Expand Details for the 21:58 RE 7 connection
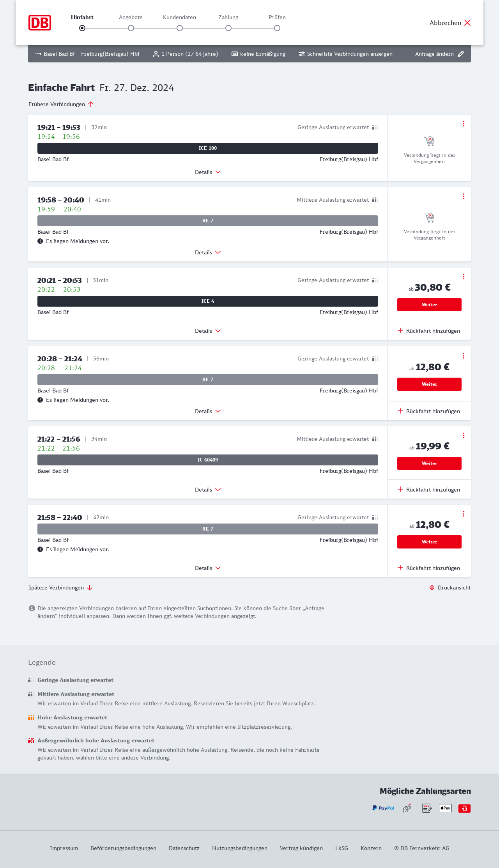The image size is (499, 868). pyautogui.click(x=208, y=568)
